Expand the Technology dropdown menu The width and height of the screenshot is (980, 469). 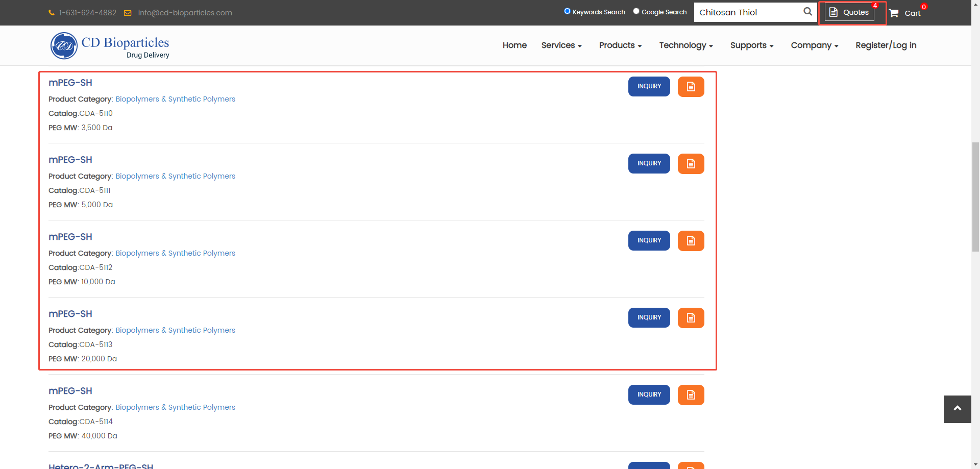coord(686,45)
